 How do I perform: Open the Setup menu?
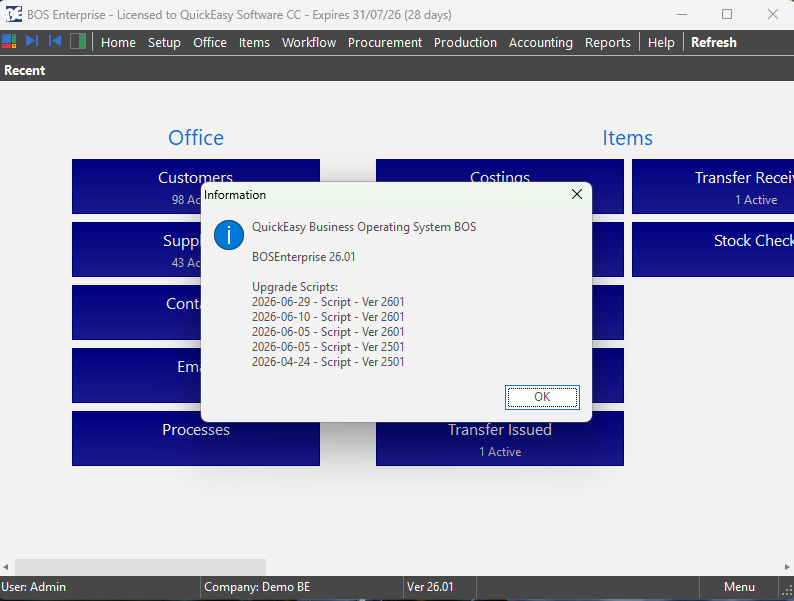tap(164, 43)
